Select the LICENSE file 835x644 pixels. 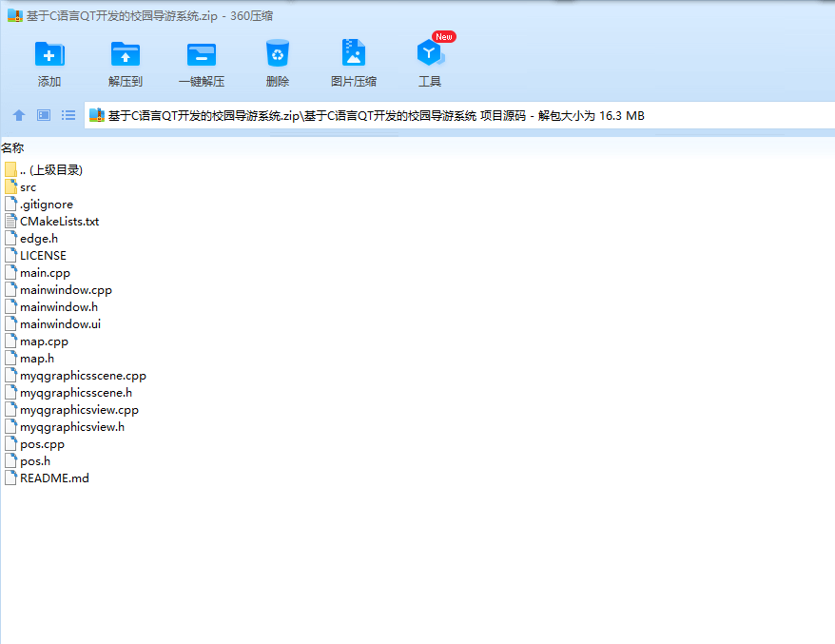tap(36, 256)
